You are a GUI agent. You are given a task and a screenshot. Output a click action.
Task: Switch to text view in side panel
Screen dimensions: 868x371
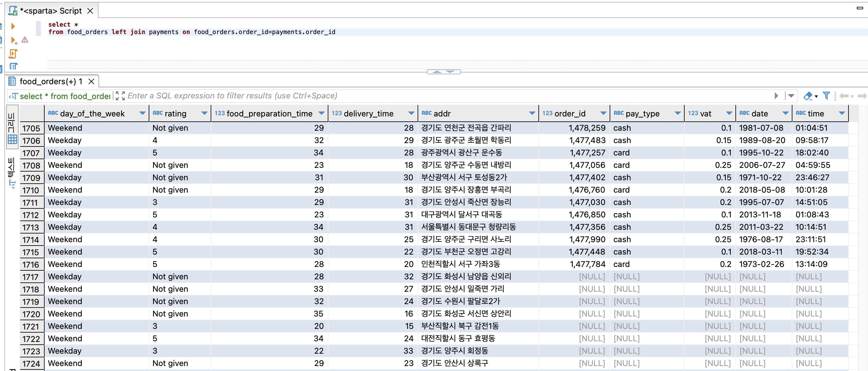12,172
